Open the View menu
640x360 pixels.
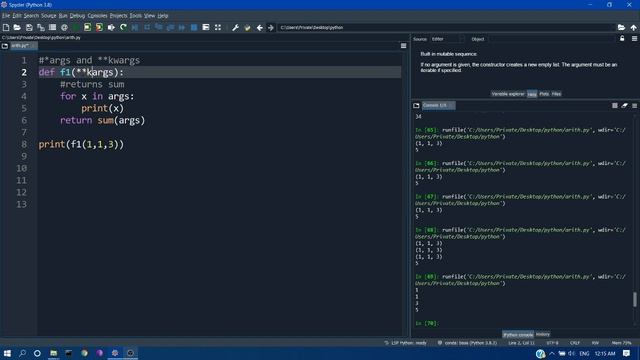tap(149, 16)
